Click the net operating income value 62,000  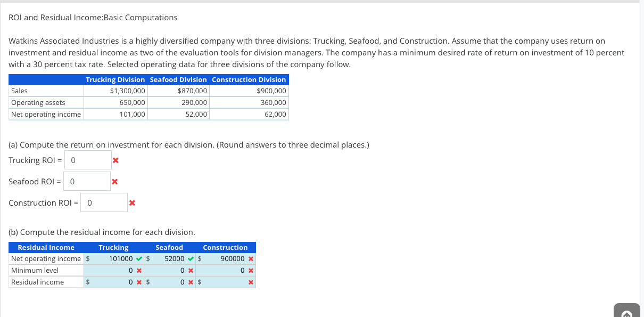click(276, 115)
